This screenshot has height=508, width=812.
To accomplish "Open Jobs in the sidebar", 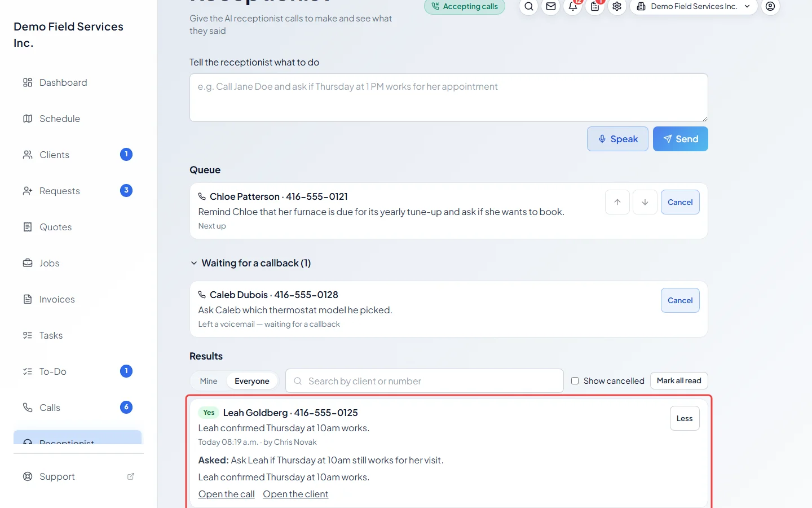I will (77, 263).
